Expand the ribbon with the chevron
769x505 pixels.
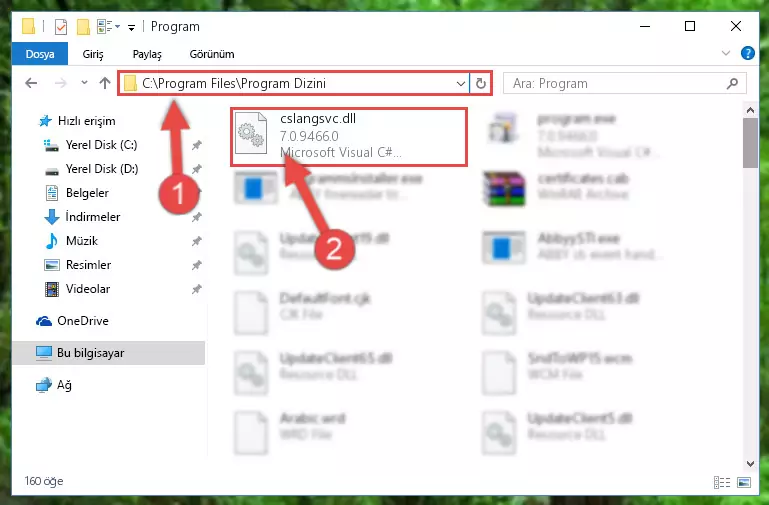click(726, 53)
